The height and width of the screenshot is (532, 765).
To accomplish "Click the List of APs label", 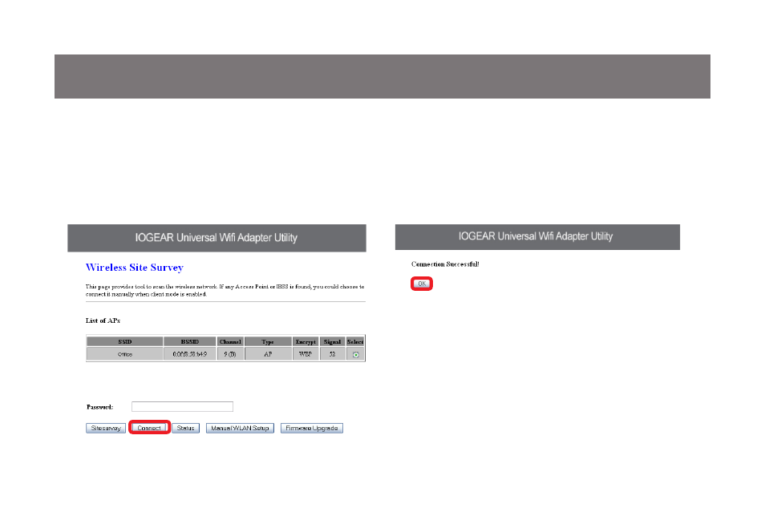I will point(103,320).
